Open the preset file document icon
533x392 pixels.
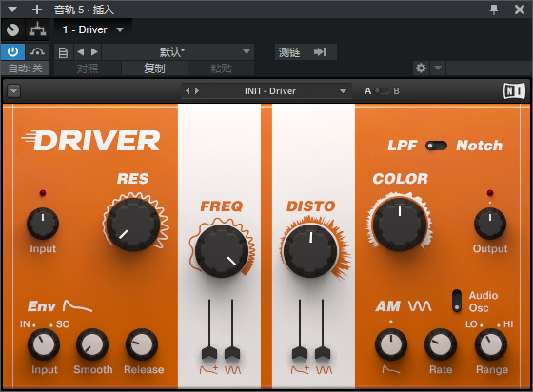pos(63,52)
